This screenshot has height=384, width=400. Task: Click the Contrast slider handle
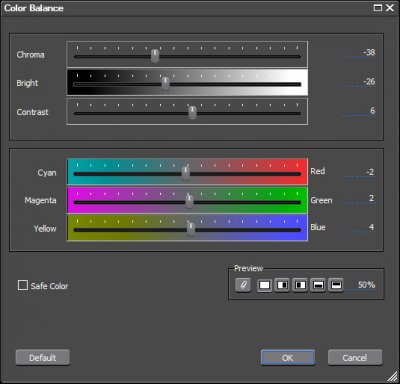click(x=192, y=112)
